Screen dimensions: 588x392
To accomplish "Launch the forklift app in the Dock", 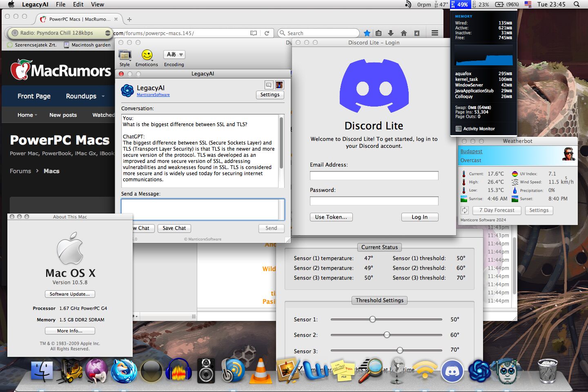I will tap(69, 371).
